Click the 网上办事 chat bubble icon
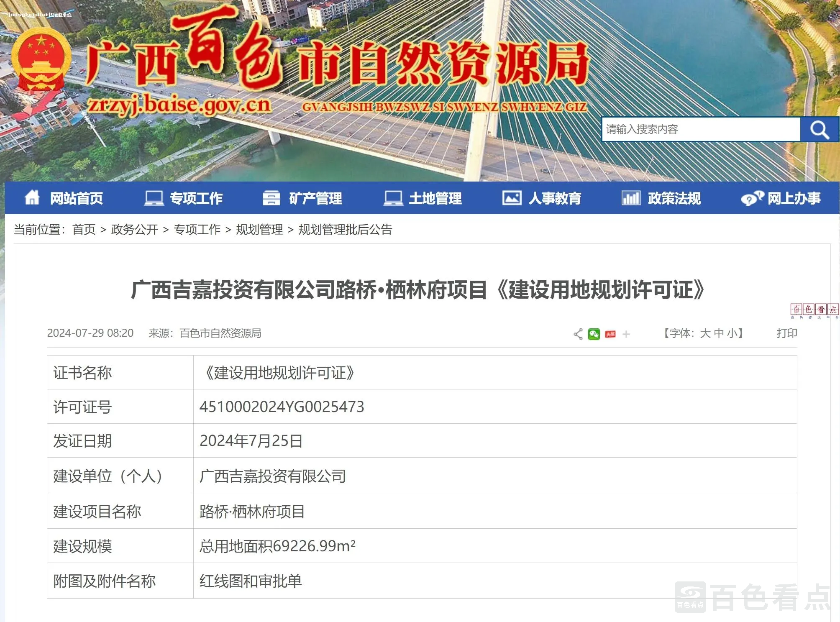The height and width of the screenshot is (622, 840). pos(752,198)
